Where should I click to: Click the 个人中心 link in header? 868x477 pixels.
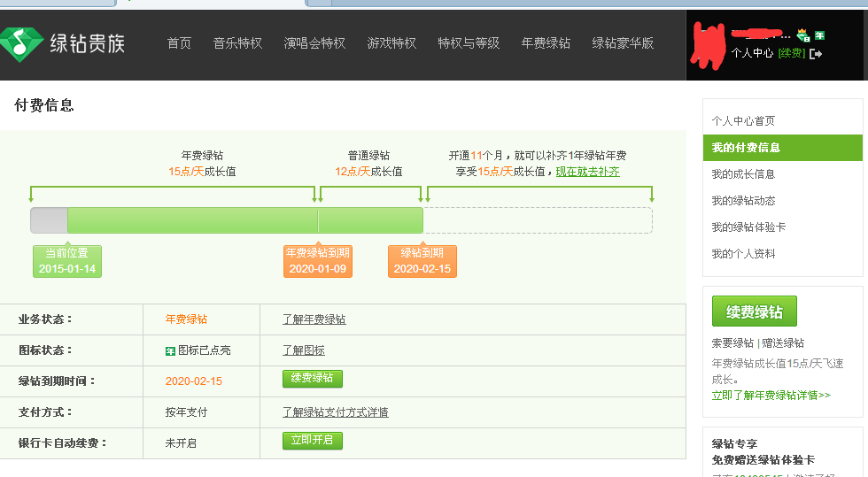pyautogui.click(x=752, y=53)
